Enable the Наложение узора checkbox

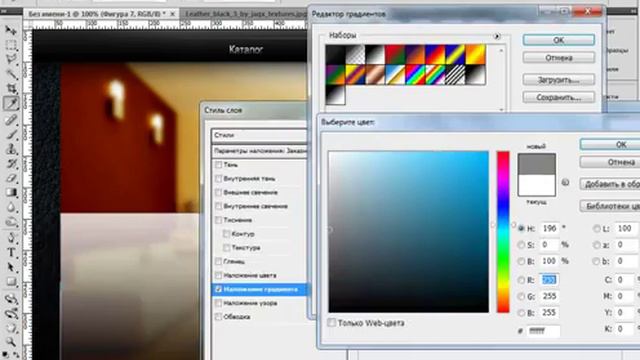pyautogui.click(x=218, y=303)
